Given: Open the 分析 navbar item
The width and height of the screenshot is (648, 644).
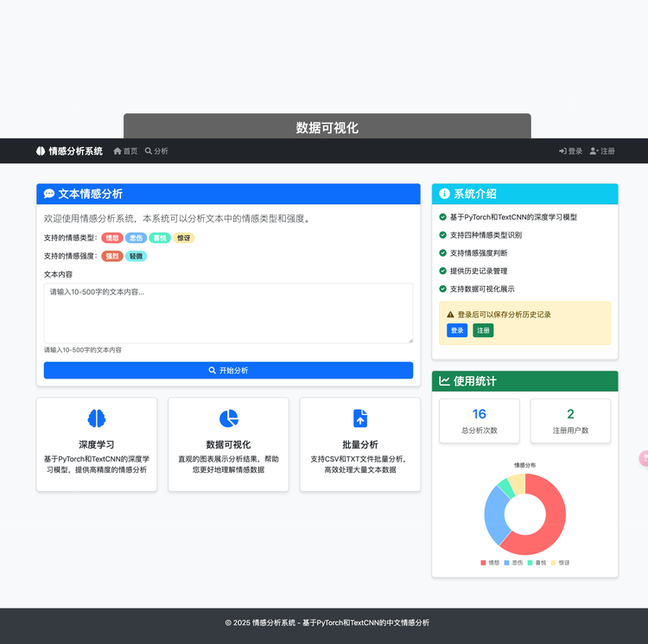Looking at the screenshot, I should click(156, 151).
